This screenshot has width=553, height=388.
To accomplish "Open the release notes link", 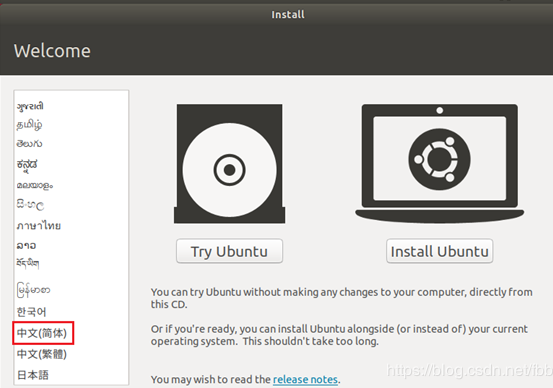I will pos(305,380).
